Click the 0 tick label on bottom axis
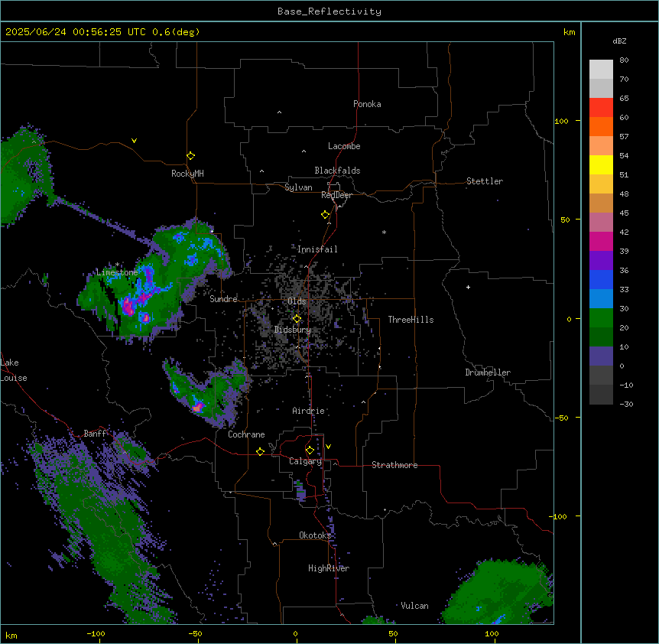 [x=295, y=634]
